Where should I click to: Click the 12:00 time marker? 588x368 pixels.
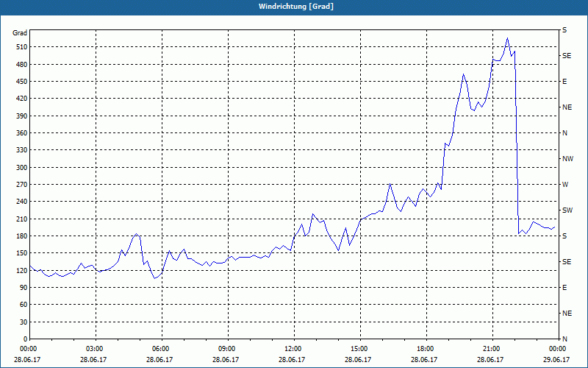pyautogui.click(x=293, y=348)
